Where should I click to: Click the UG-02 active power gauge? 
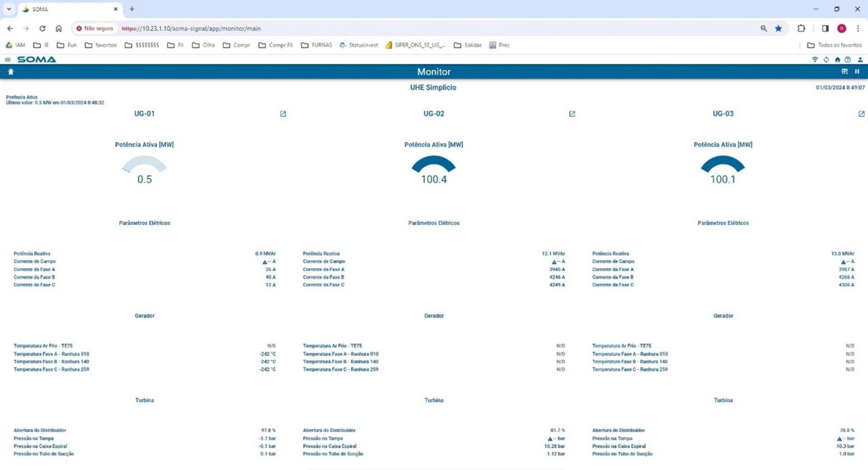(x=434, y=169)
